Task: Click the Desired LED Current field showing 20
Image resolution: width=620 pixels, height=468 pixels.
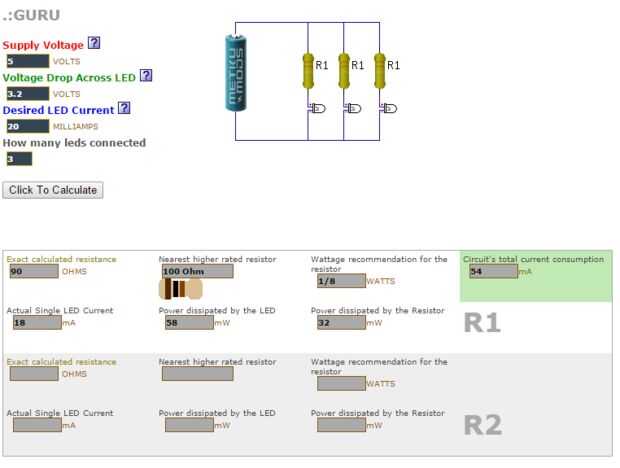Action: click(28, 126)
